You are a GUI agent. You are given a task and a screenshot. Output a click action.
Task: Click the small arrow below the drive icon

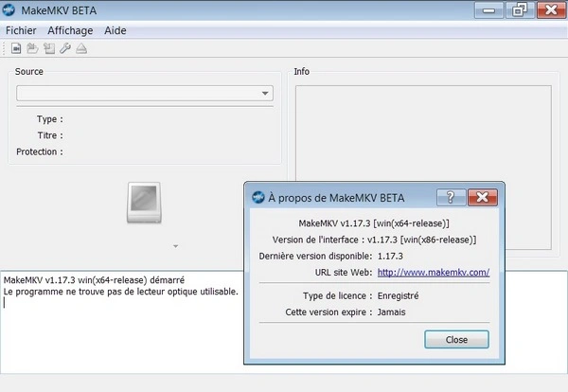pyautogui.click(x=175, y=246)
